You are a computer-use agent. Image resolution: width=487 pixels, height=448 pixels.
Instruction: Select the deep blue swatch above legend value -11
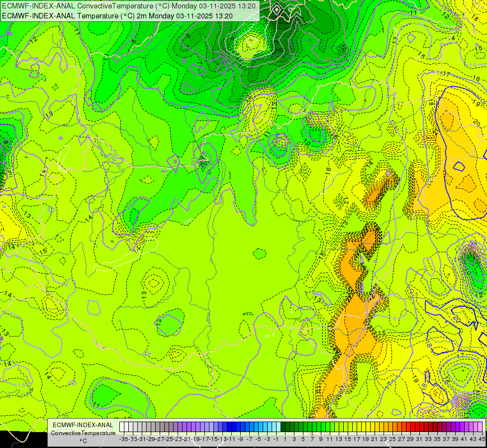229,427
